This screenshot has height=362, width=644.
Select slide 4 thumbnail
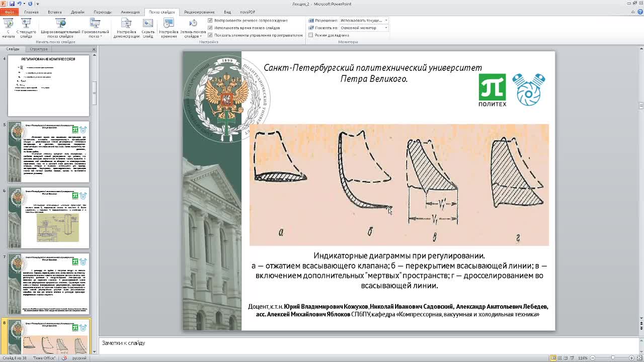pos(48,85)
